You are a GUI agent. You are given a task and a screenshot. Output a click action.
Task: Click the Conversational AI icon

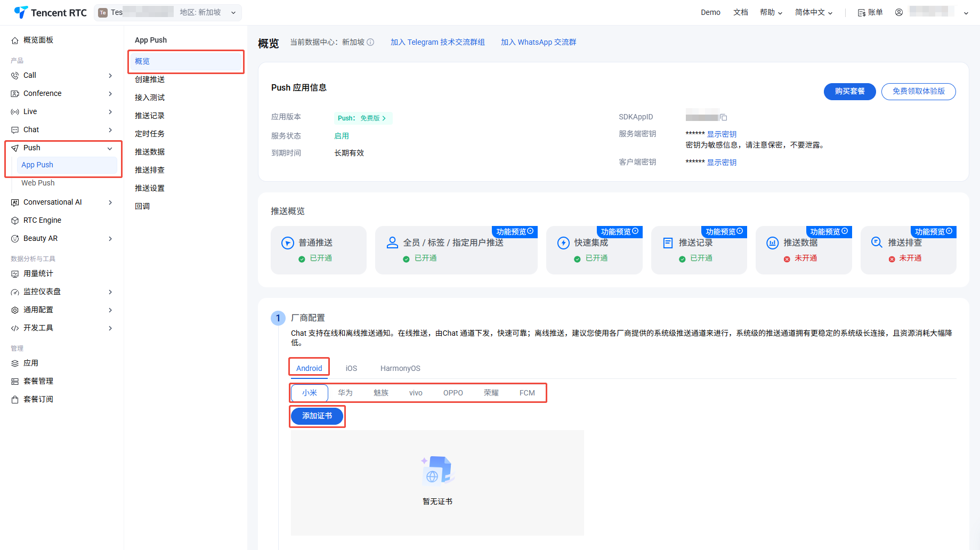(15, 203)
